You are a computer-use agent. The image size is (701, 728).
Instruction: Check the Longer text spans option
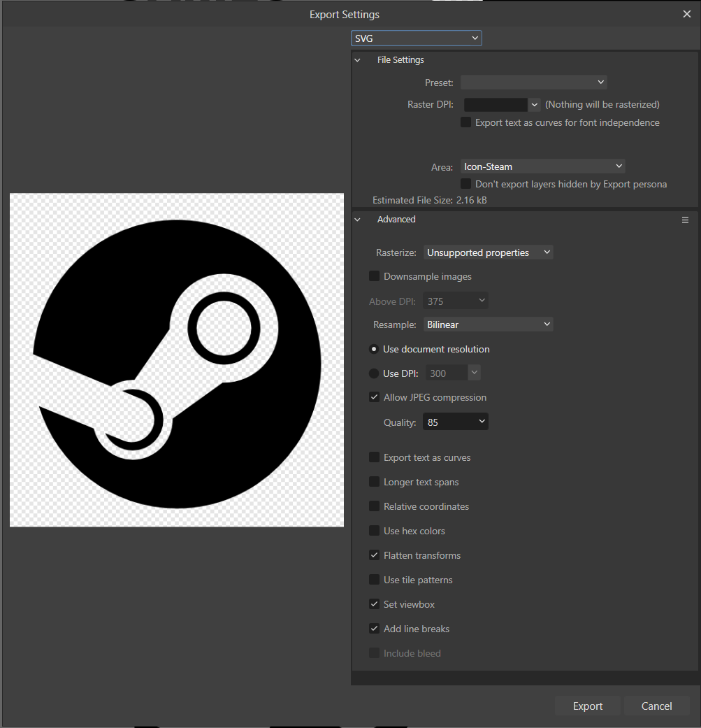[x=374, y=482]
